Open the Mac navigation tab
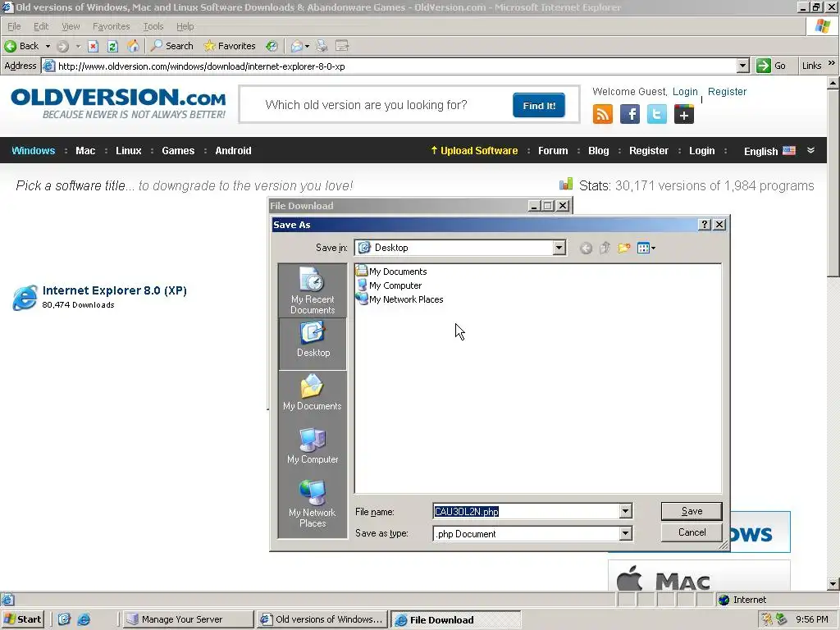This screenshot has height=630, width=840. coord(85,151)
